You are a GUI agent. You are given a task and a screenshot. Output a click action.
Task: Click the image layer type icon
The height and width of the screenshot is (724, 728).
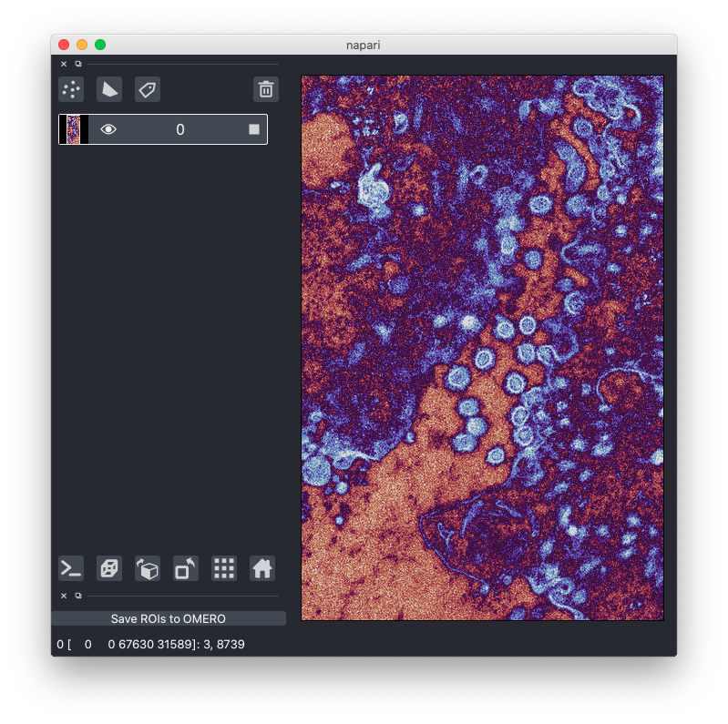(254, 129)
